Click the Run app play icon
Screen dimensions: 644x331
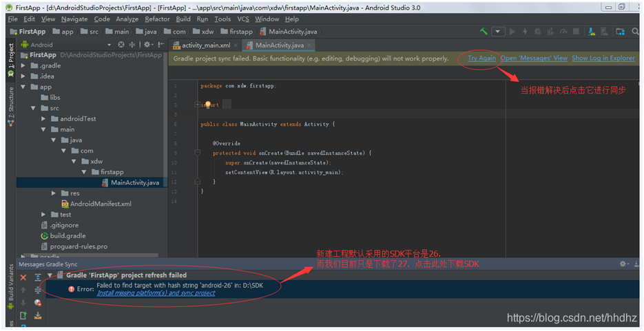512,32
